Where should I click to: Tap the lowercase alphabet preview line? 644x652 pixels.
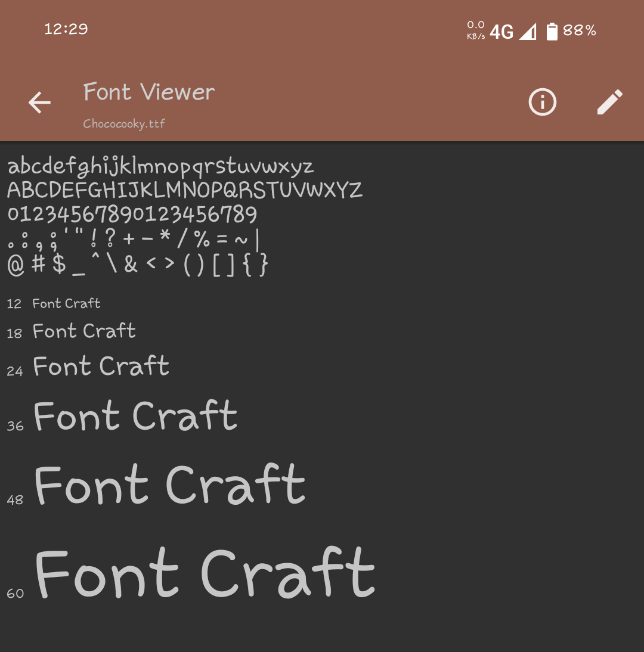click(x=160, y=166)
